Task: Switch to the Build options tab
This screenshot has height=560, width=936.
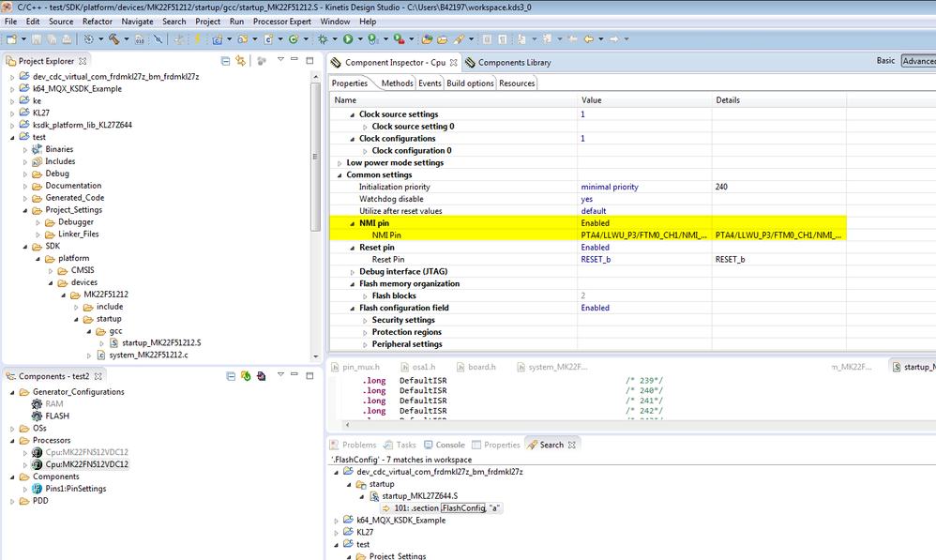Action: coord(470,83)
